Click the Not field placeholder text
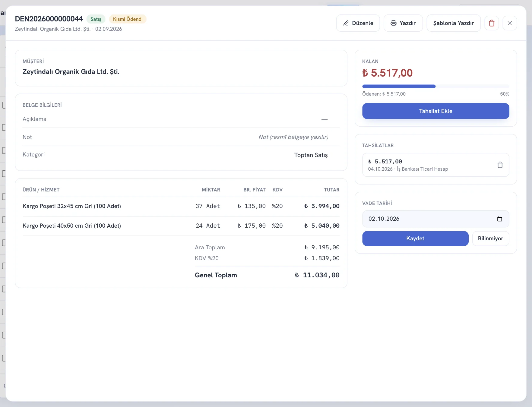Screen dimensions: 532x407 tap(293, 137)
